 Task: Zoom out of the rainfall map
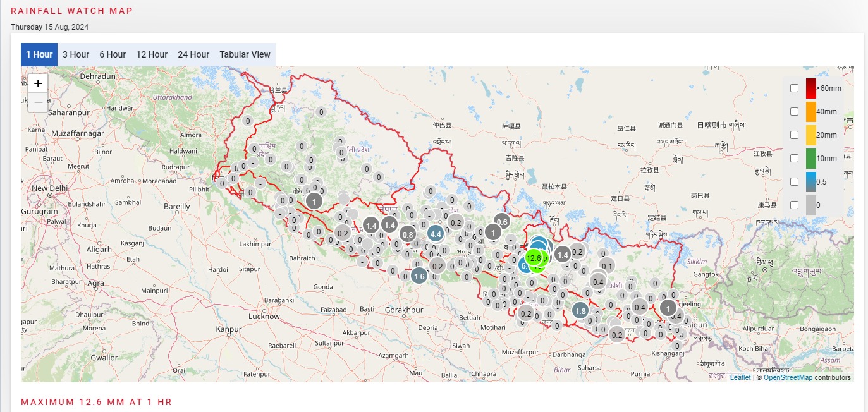pos(38,102)
